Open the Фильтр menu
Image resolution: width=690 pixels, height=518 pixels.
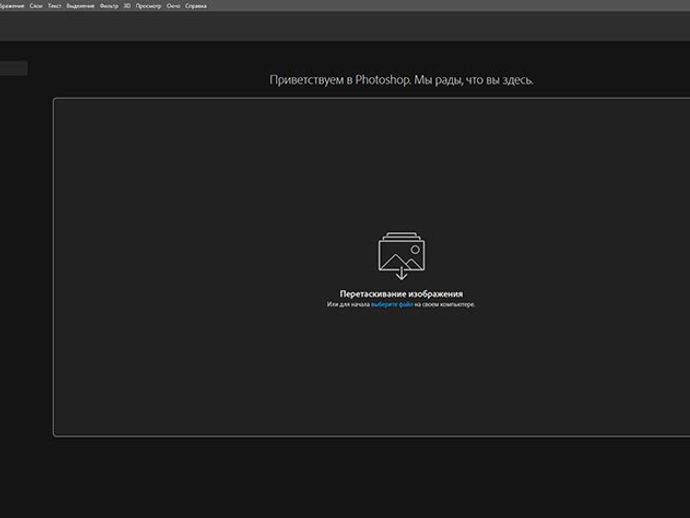click(109, 6)
